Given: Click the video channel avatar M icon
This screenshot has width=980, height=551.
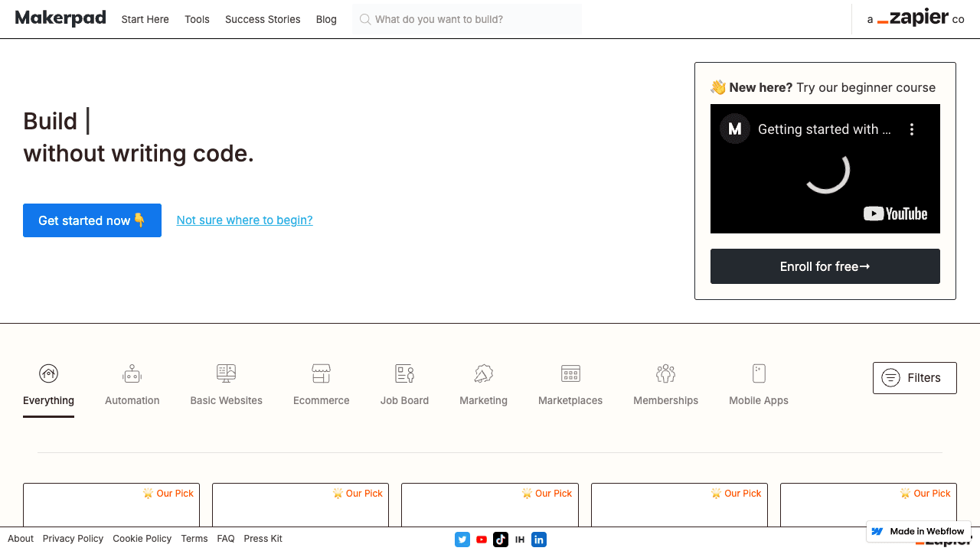Looking at the screenshot, I should pos(735,129).
